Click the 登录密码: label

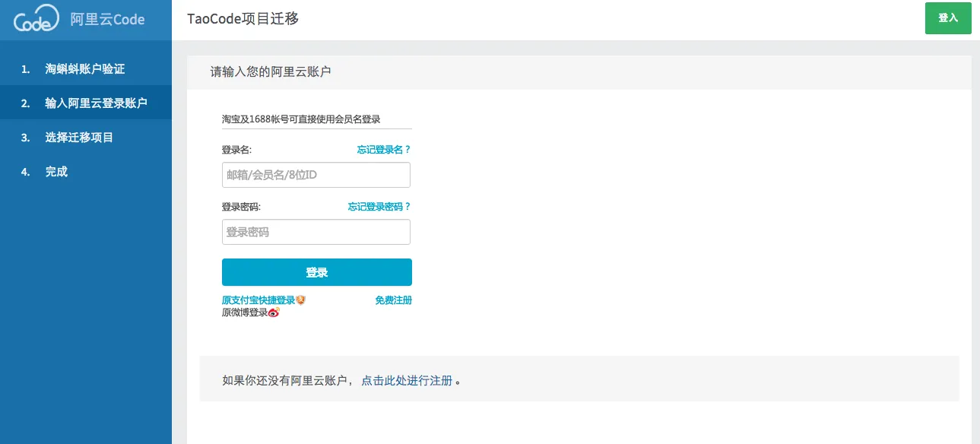(x=241, y=207)
